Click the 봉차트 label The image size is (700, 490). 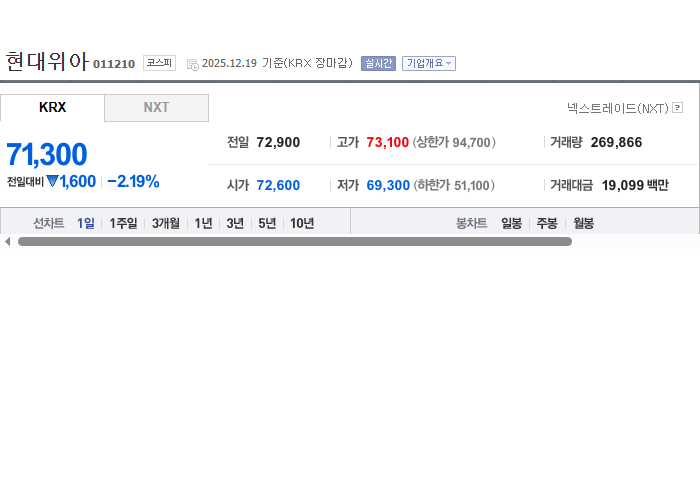(471, 223)
